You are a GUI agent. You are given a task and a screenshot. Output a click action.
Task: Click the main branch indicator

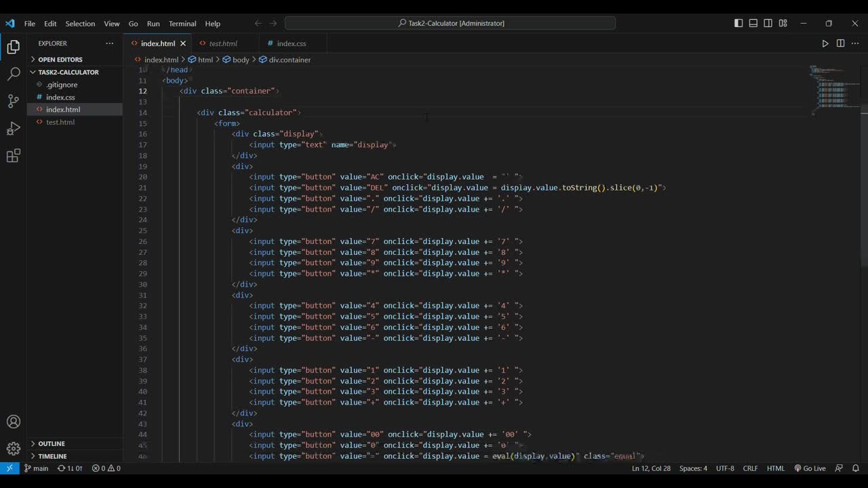pyautogui.click(x=37, y=468)
